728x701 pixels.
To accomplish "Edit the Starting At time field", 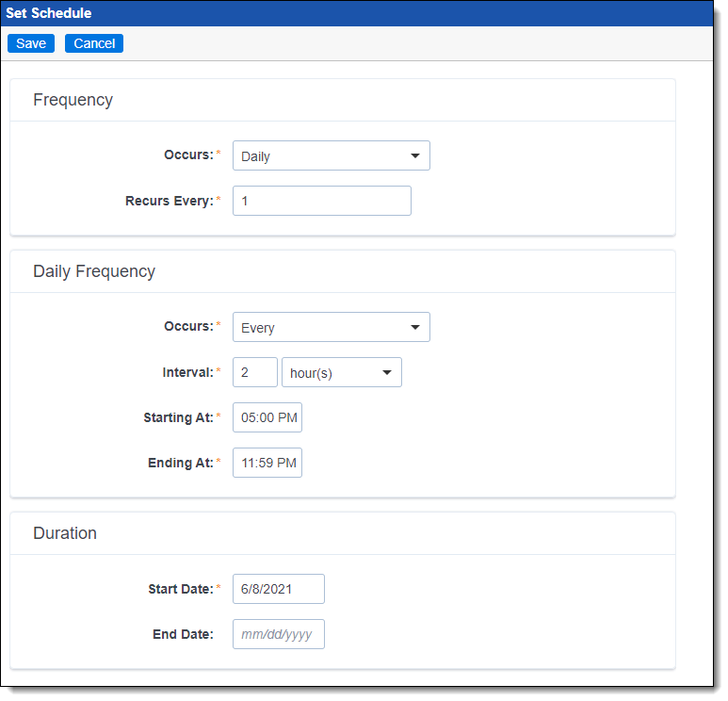I will click(267, 417).
